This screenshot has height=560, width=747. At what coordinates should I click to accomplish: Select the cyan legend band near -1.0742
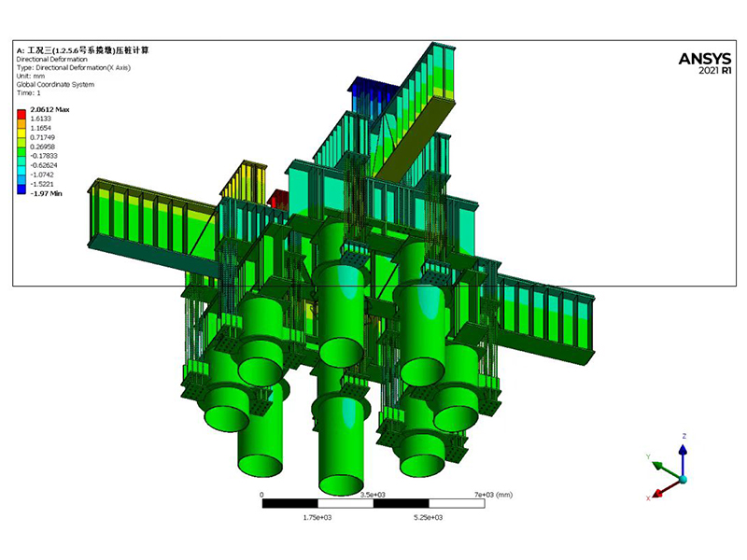tap(21, 170)
